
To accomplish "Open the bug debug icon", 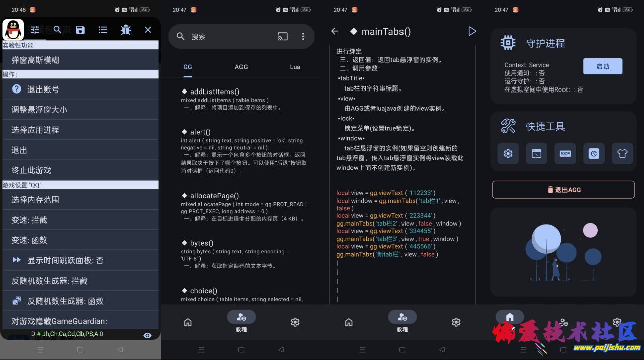I will pyautogui.click(x=126, y=30).
